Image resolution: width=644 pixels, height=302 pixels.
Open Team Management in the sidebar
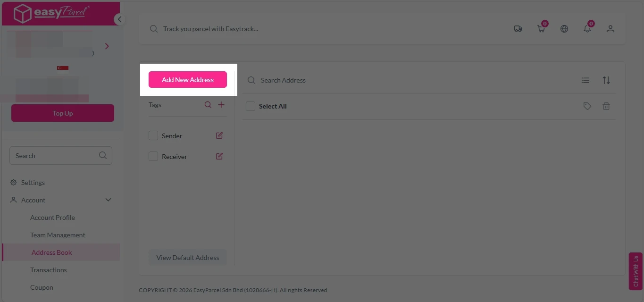(58, 235)
